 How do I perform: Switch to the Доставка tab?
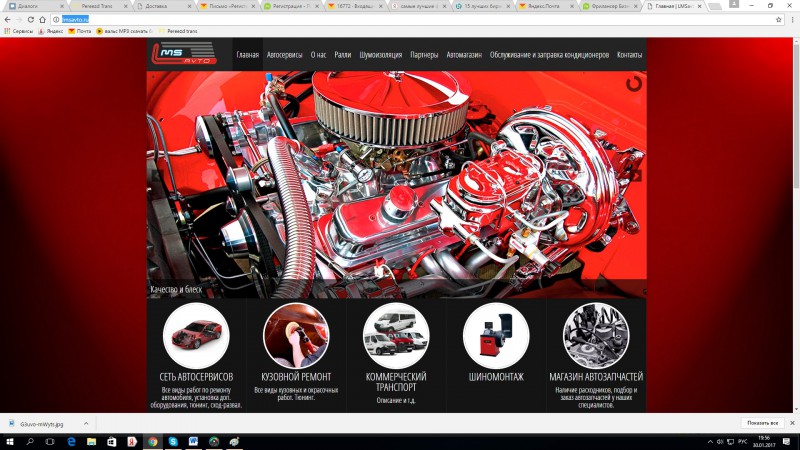pos(163,6)
